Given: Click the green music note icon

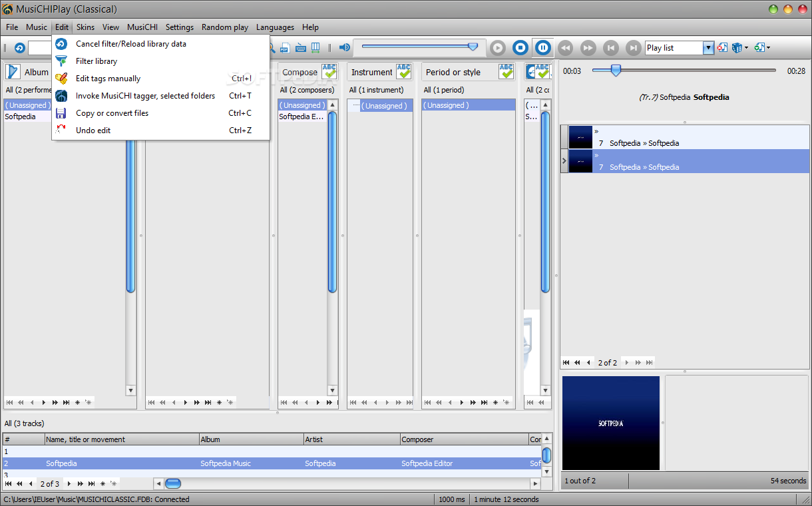Looking at the screenshot, I should coord(759,48).
